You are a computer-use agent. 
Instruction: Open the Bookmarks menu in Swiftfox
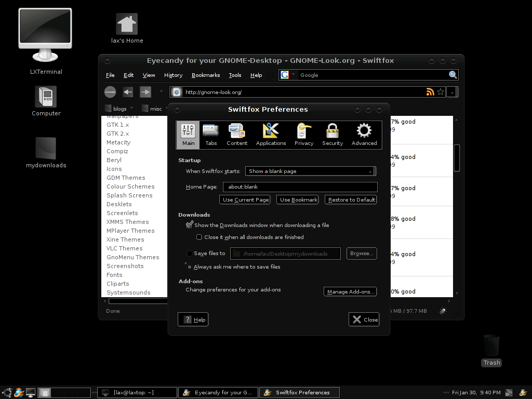point(206,75)
